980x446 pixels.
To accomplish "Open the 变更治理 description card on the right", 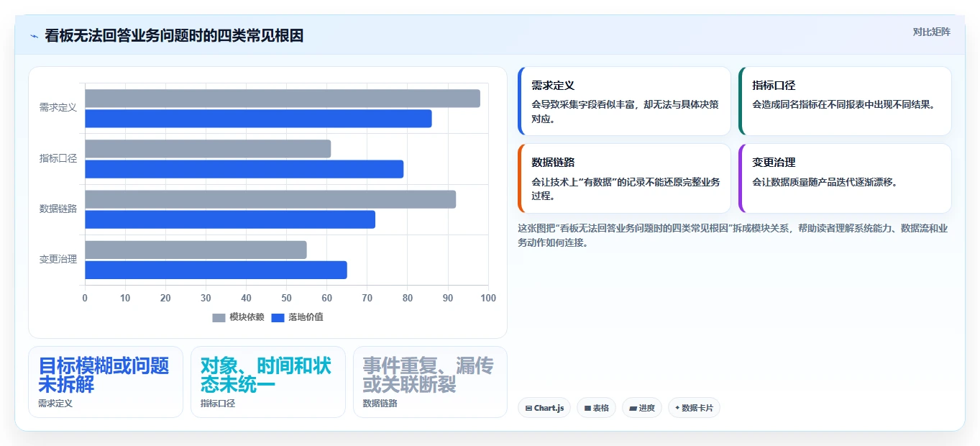I will pos(845,178).
